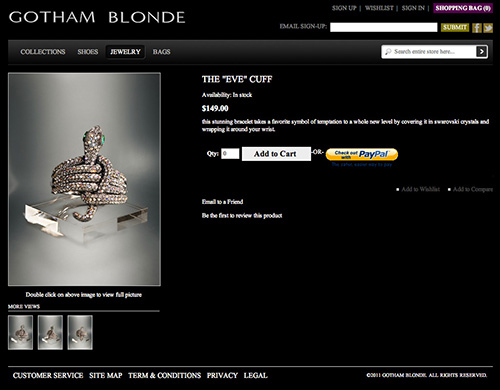Check out with PayPal button
Image resolution: width=500 pixels, height=390 pixels.
pyautogui.click(x=362, y=154)
